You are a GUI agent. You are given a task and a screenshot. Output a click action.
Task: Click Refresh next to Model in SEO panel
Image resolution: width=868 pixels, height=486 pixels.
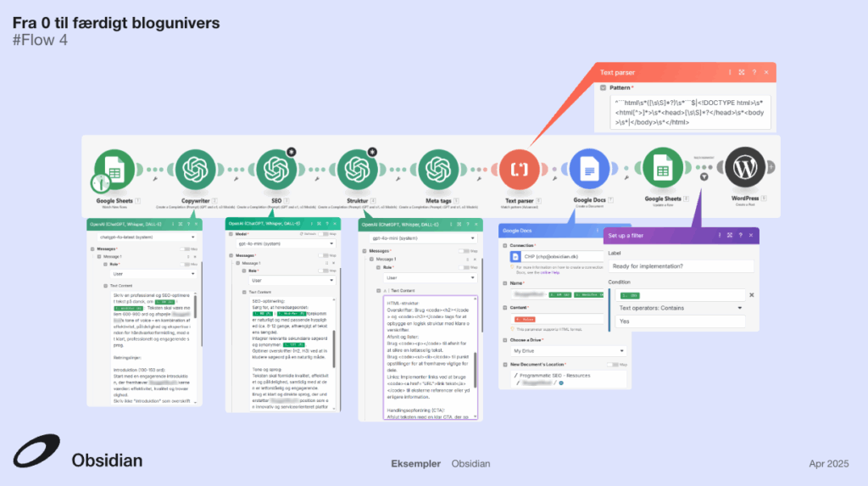(308, 234)
